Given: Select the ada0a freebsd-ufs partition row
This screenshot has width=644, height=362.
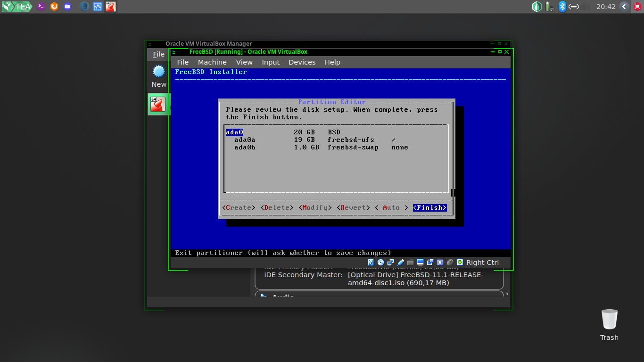Looking at the screenshot, I should [x=336, y=140].
